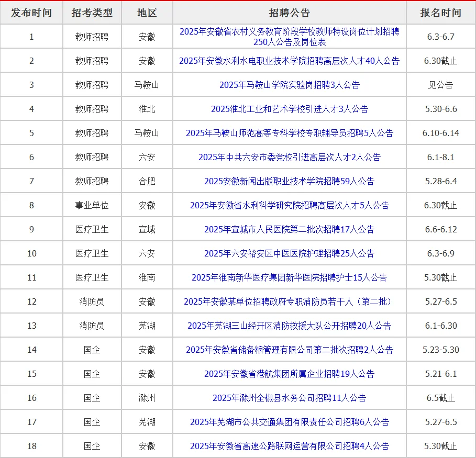Click the 地区 column header

pyautogui.click(x=147, y=13)
